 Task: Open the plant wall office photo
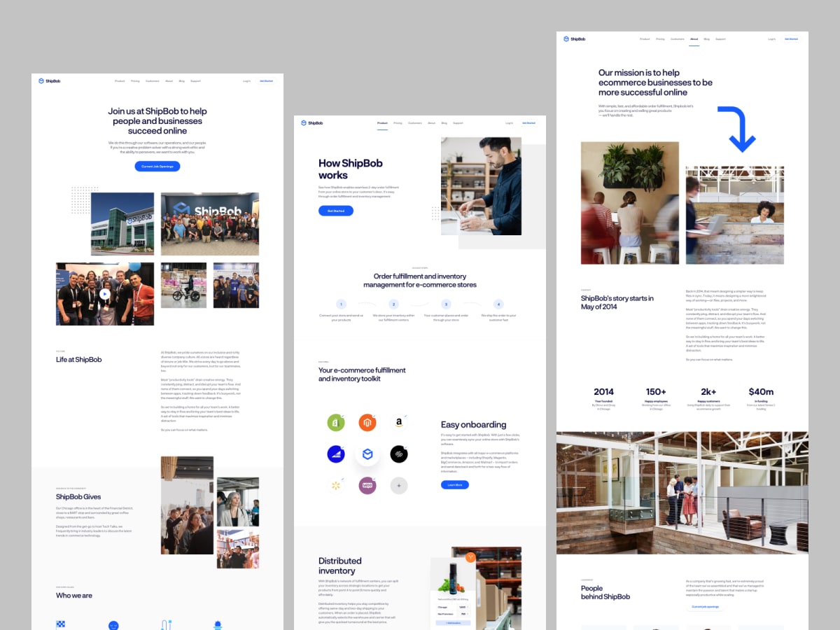pos(630,203)
